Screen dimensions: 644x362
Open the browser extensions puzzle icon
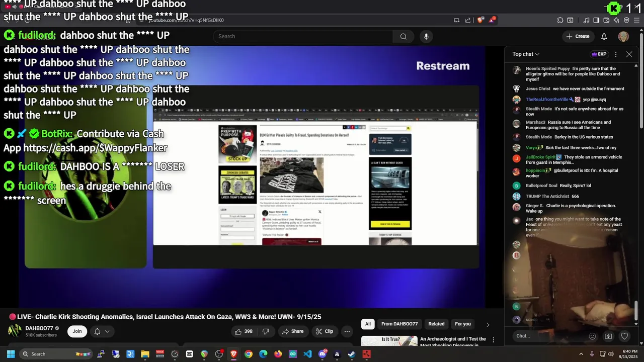click(560, 20)
